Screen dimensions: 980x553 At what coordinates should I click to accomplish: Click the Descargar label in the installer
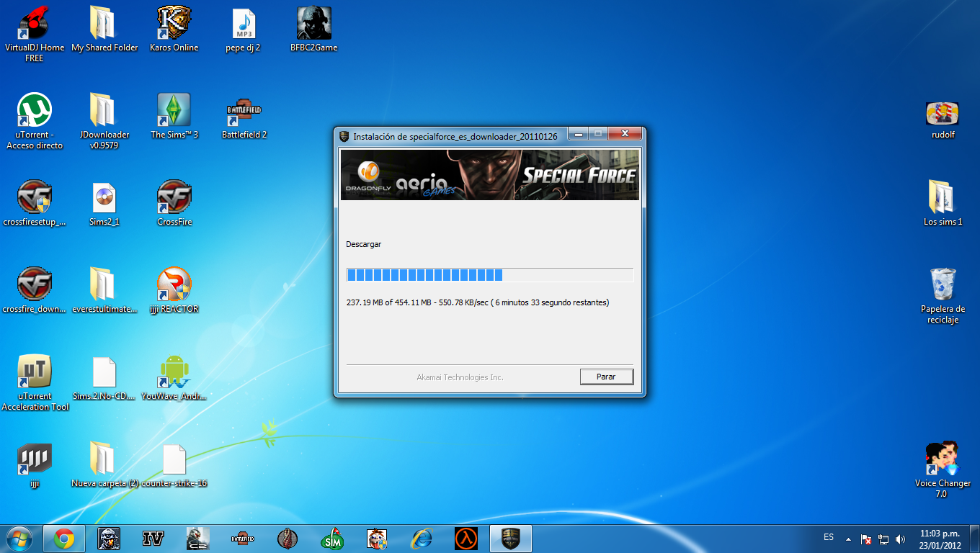364,244
